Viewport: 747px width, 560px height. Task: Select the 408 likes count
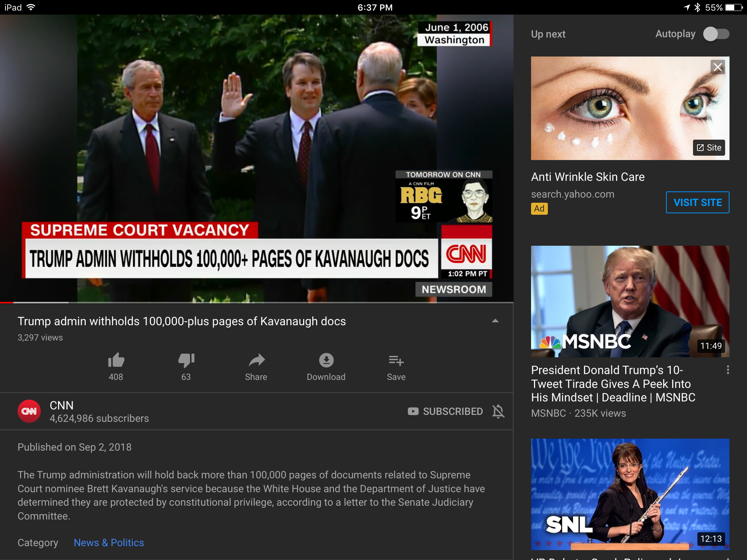116,377
